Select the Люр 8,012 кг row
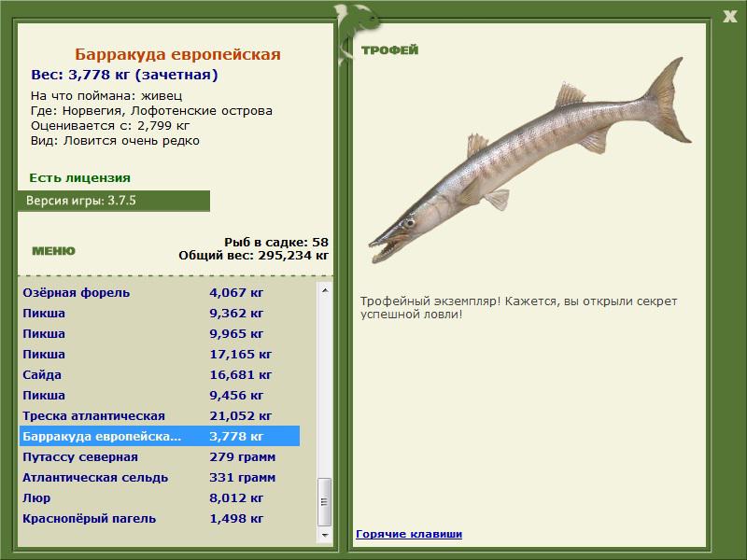The width and height of the screenshot is (747, 560). pos(160,497)
